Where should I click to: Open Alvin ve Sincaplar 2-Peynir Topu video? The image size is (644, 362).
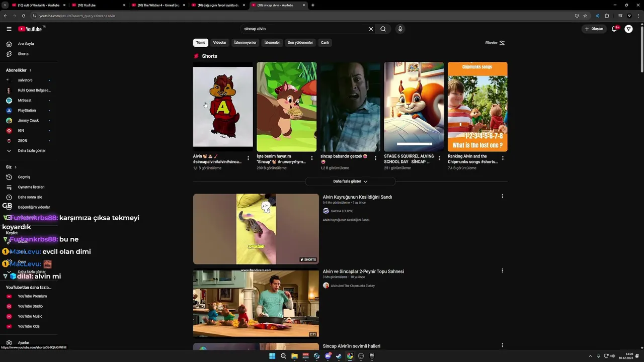click(x=363, y=271)
